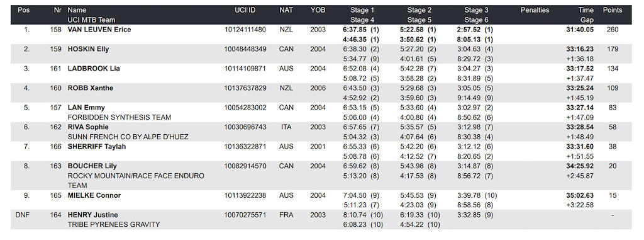Click the Points column header

613,10
